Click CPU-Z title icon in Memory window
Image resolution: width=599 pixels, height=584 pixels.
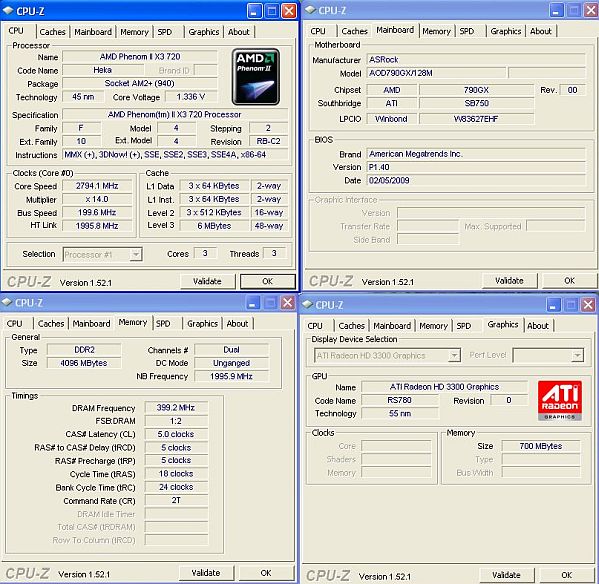click(7, 302)
